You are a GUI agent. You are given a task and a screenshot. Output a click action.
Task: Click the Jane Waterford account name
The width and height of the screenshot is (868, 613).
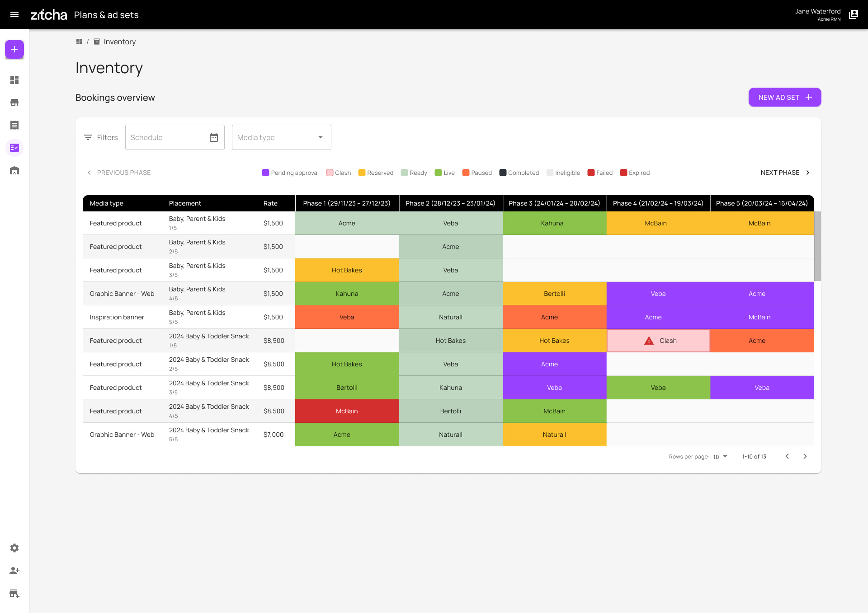tap(818, 11)
